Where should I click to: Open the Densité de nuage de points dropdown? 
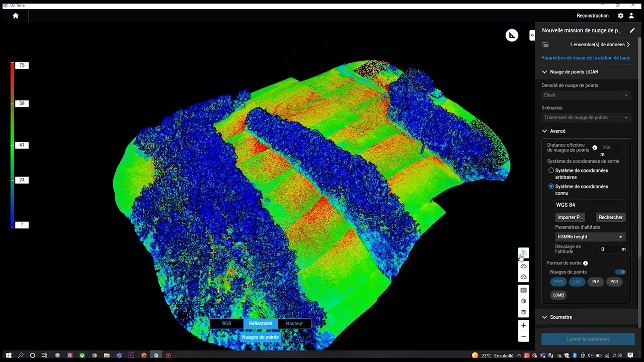(586, 95)
